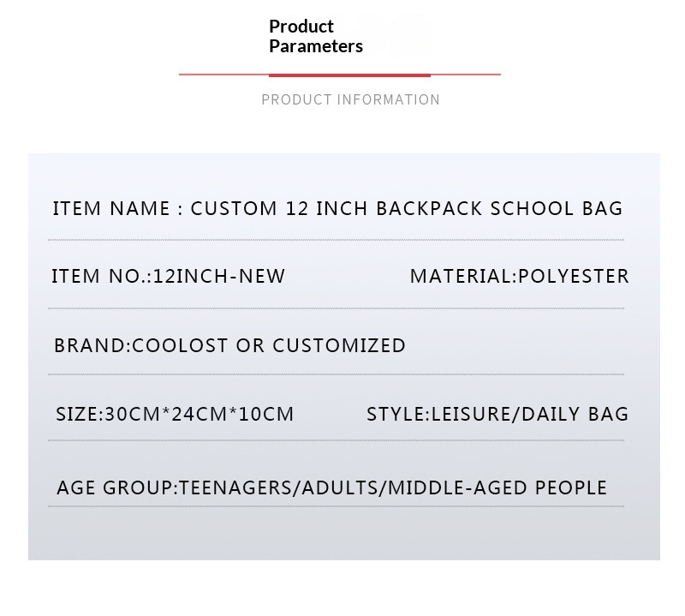This screenshot has width=685, height=616.
Task: Click the dotted divider below the material row
Action: click(336, 308)
